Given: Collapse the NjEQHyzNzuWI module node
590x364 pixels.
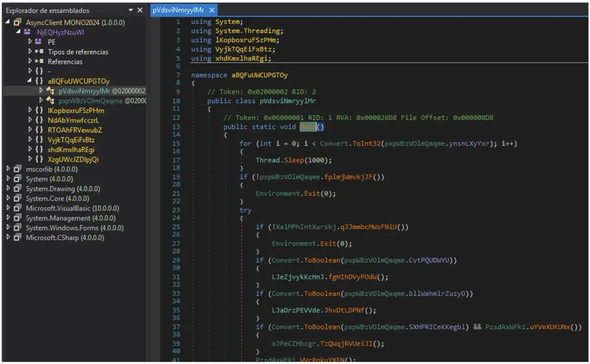Looking at the screenshot, I should (18, 32).
